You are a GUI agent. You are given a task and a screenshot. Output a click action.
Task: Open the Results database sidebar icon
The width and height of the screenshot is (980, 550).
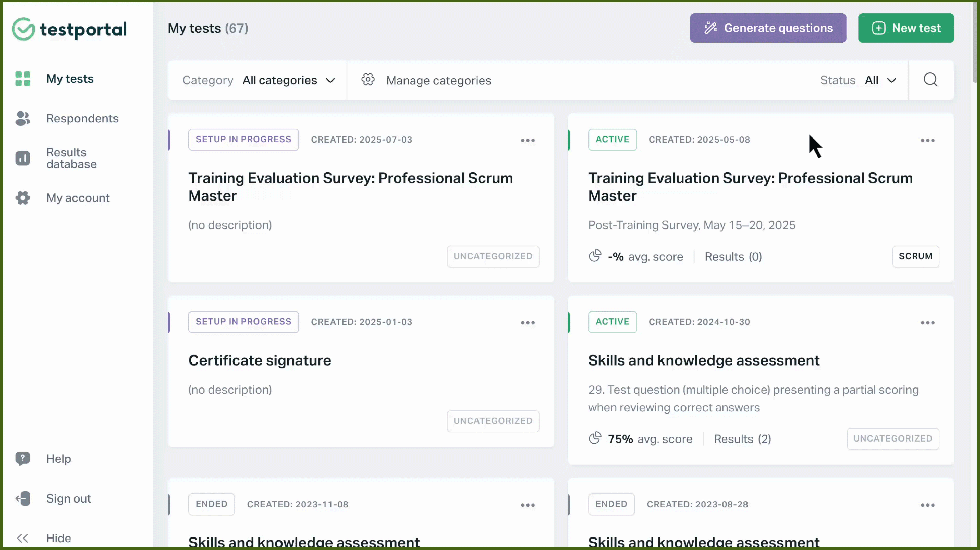[x=22, y=158]
